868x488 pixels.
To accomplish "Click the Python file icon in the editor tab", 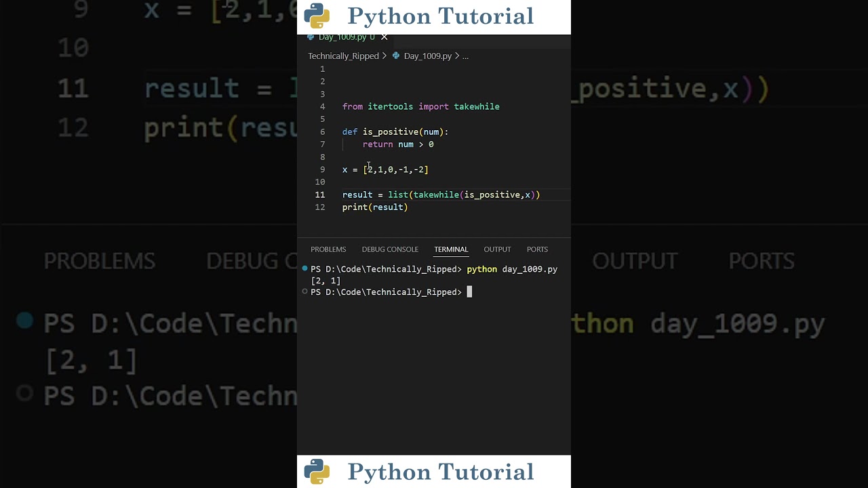I will [x=311, y=37].
